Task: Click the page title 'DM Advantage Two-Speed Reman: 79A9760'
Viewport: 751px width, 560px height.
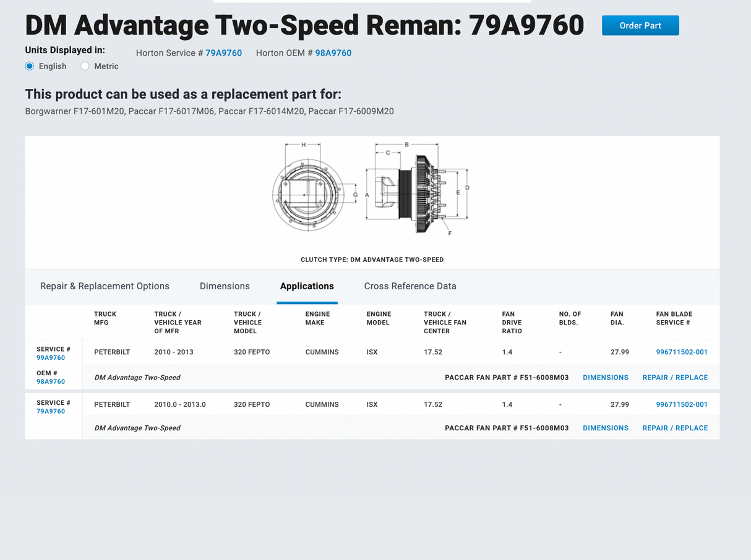Action: point(304,25)
